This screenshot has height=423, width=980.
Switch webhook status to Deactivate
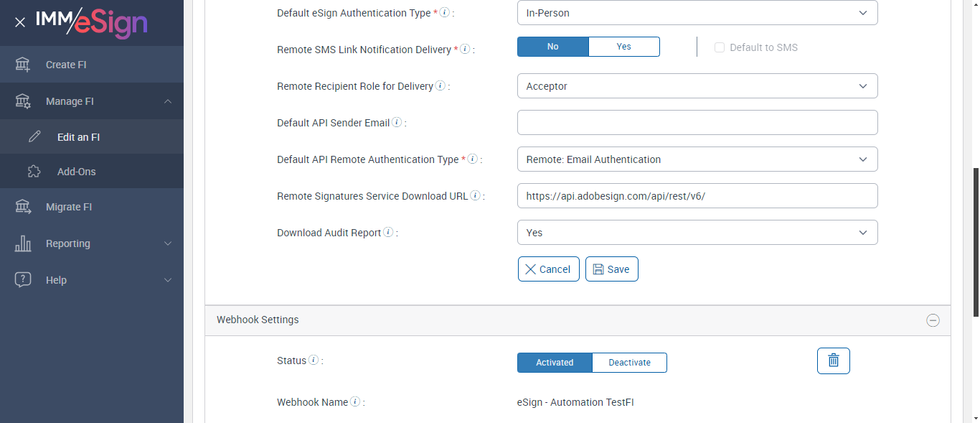629,363
